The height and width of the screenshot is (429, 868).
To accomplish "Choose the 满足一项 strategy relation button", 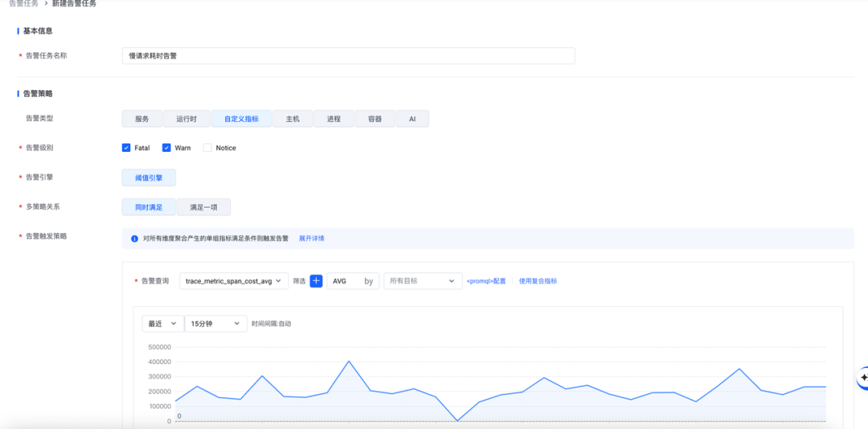I will 203,207.
